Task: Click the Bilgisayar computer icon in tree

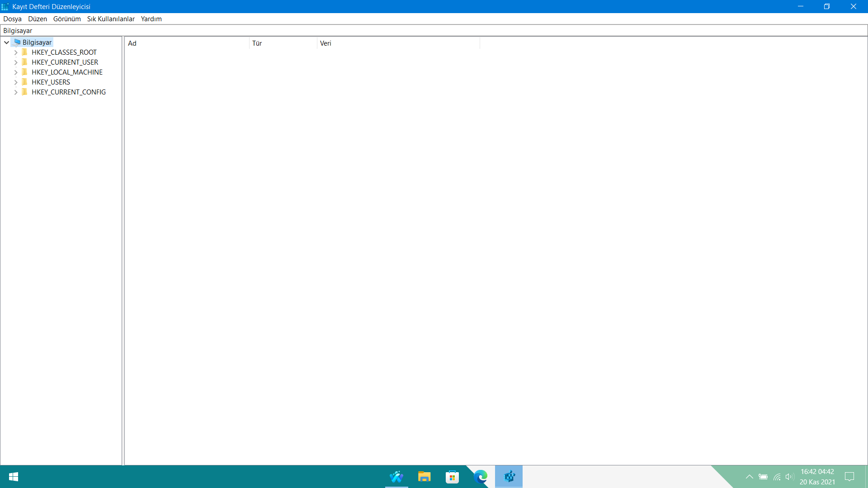Action: tap(17, 42)
